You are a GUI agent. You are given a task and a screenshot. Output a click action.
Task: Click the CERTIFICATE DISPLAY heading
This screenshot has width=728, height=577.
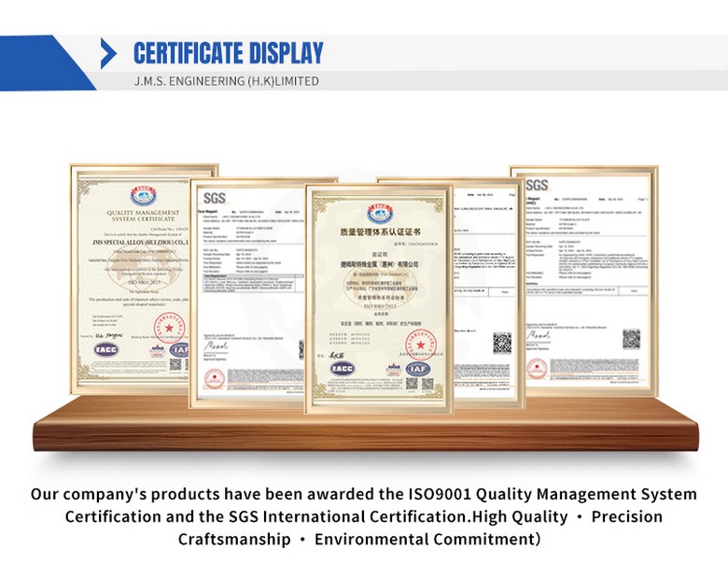[228, 53]
